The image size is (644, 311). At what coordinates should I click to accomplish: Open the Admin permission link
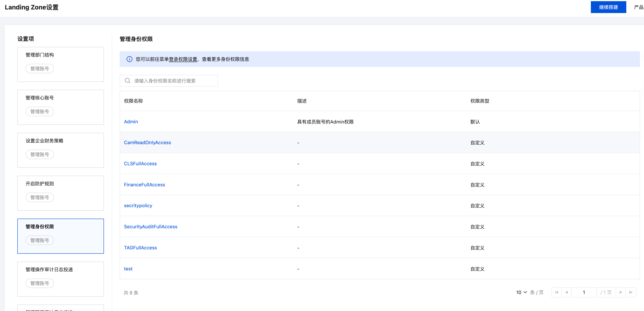131,122
